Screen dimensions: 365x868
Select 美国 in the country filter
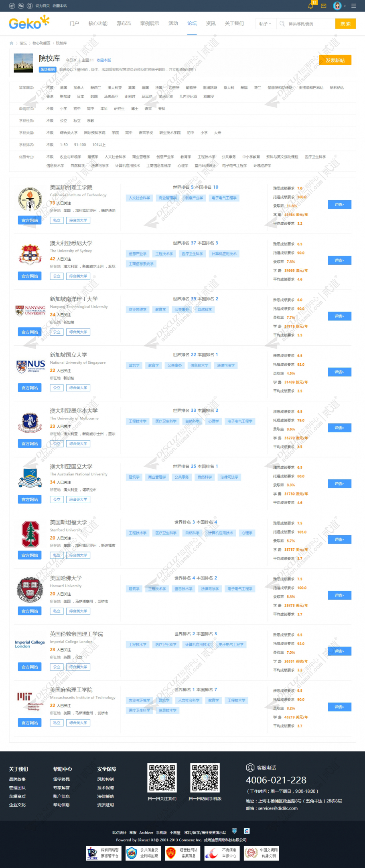tap(63, 88)
